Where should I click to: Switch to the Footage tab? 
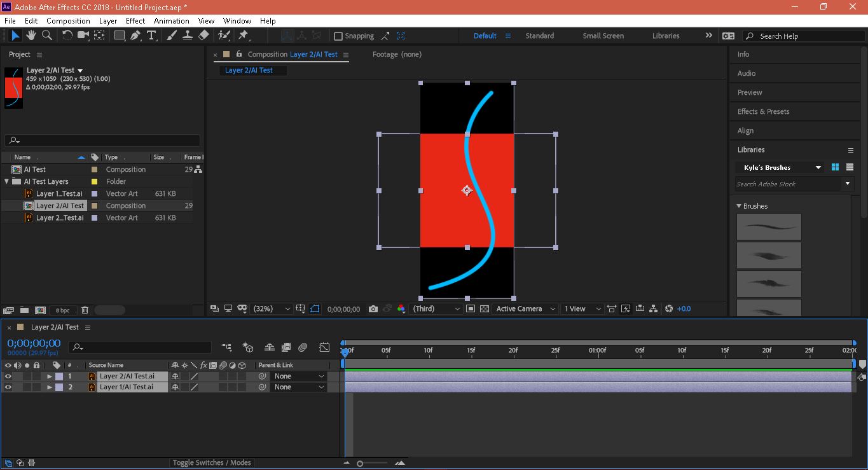[396, 54]
